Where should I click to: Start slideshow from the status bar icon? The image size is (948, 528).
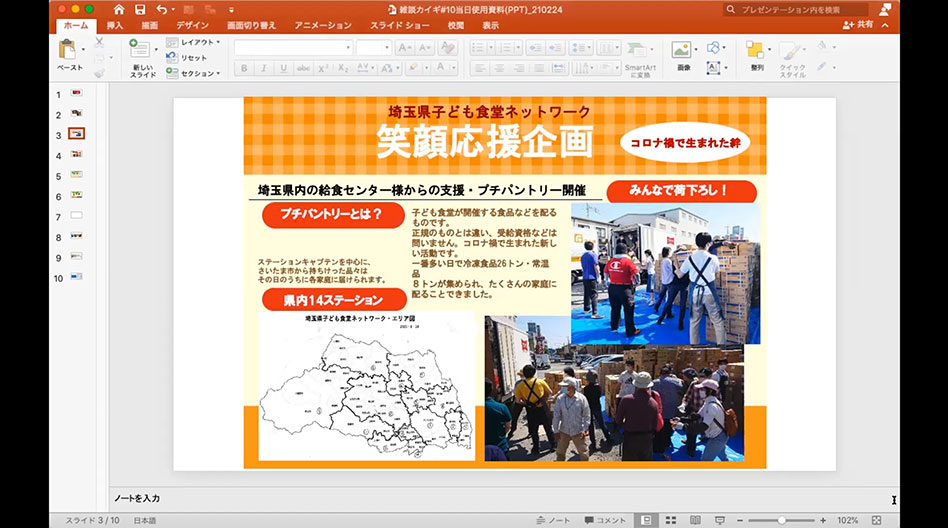click(722, 520)
